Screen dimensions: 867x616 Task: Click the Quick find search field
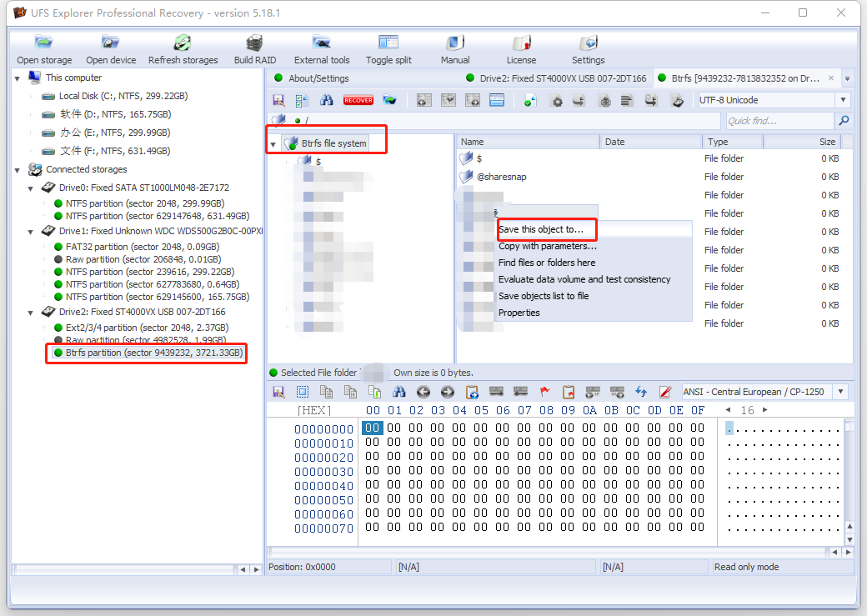pos(779,121)
